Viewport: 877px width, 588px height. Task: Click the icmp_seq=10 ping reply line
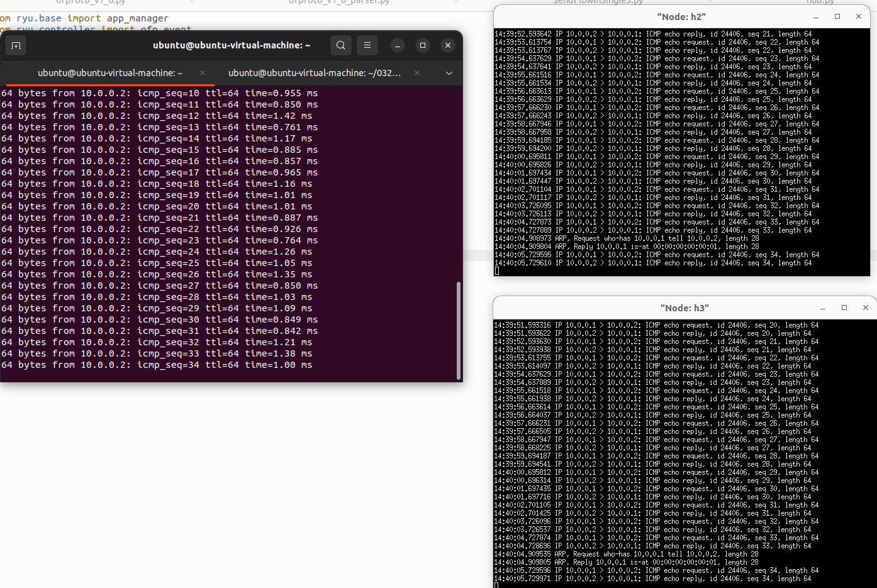160,93
